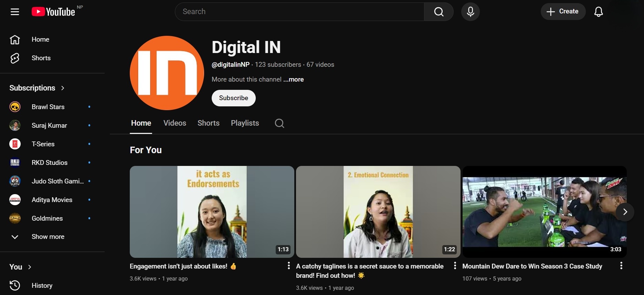644x295 pixels.
Task: Expand the Subscriptions section chevron
Action: pos(63,88)
